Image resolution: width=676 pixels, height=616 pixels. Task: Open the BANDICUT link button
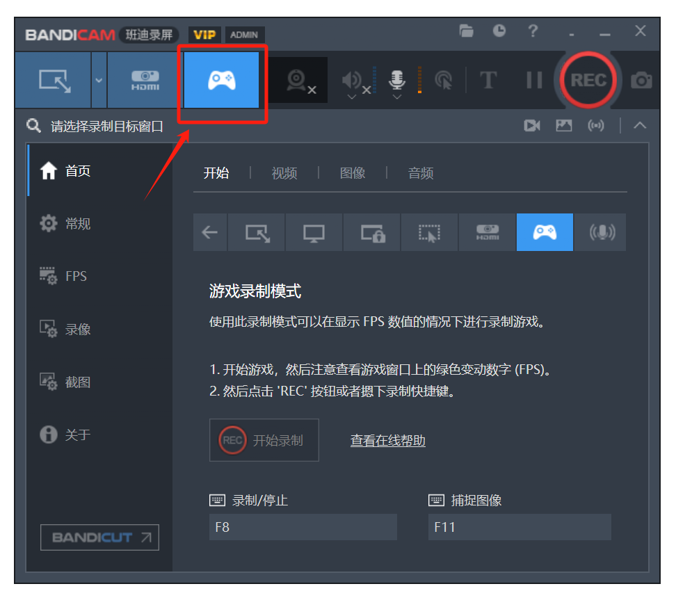pos(99,537)
